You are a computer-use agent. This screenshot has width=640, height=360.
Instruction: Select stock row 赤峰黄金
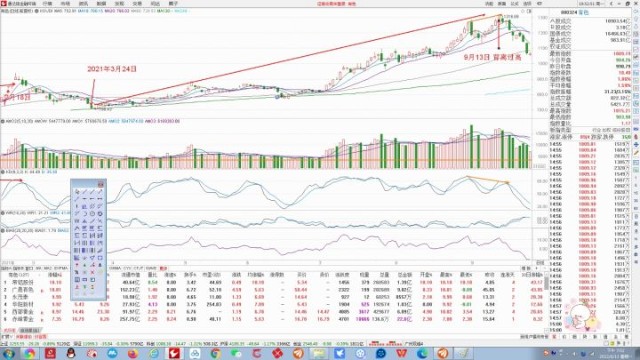click(x=273, y=319)
